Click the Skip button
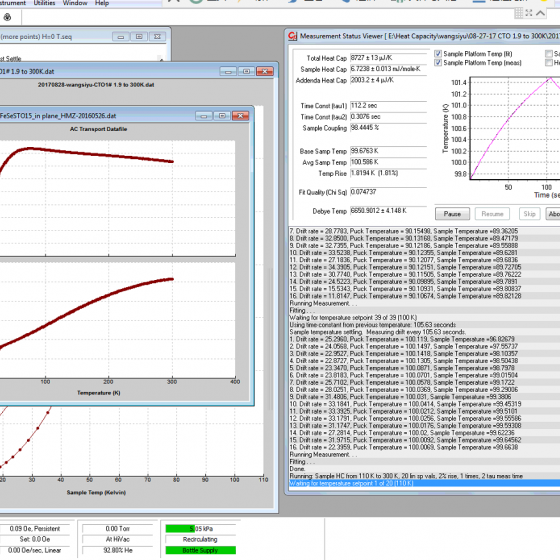 [x=529, y=214]
